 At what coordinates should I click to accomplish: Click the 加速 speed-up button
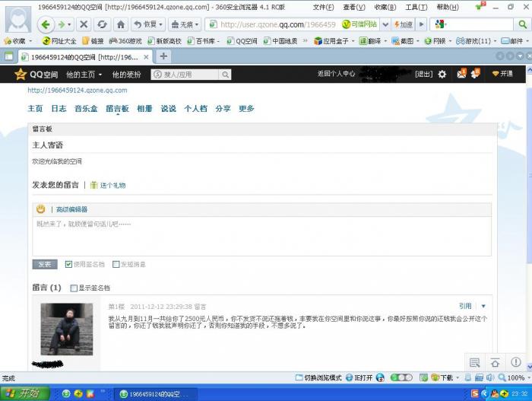(403, 24)
